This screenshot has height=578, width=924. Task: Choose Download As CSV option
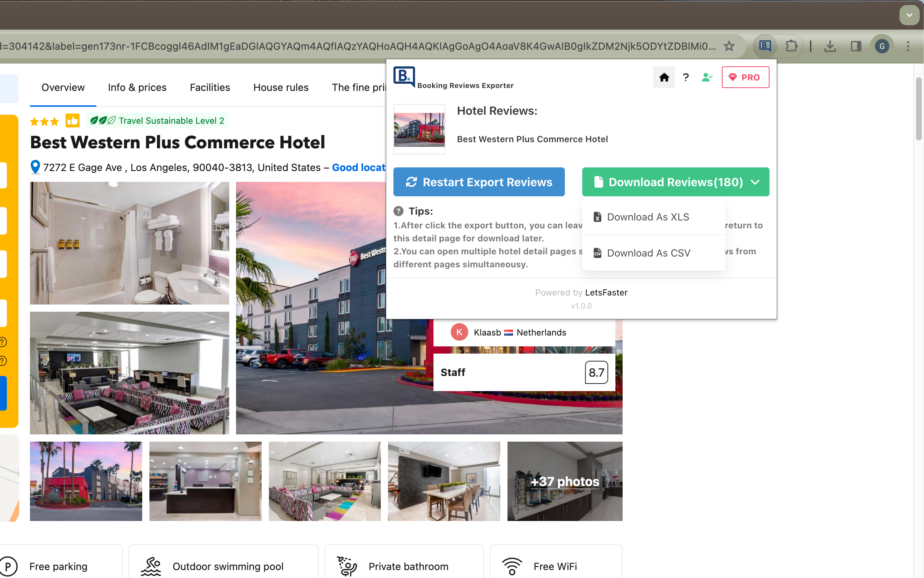coord(648,253)
